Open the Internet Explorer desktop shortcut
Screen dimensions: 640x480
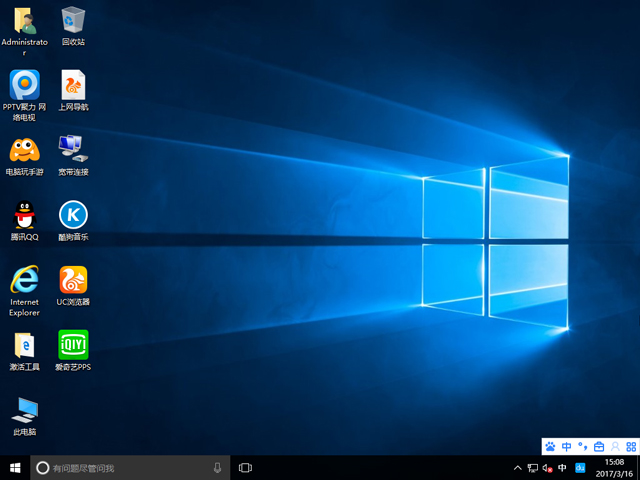pos(24,280)
